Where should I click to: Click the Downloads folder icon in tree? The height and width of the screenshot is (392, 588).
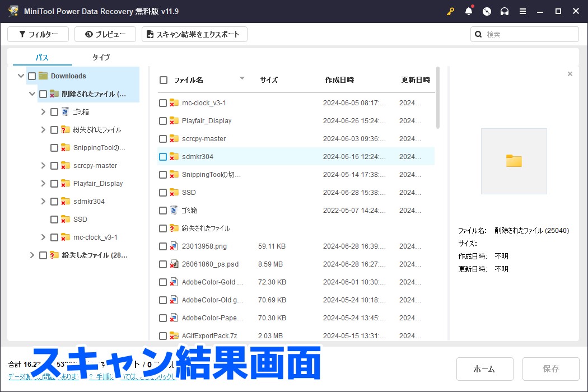click(x=43, y=76)
